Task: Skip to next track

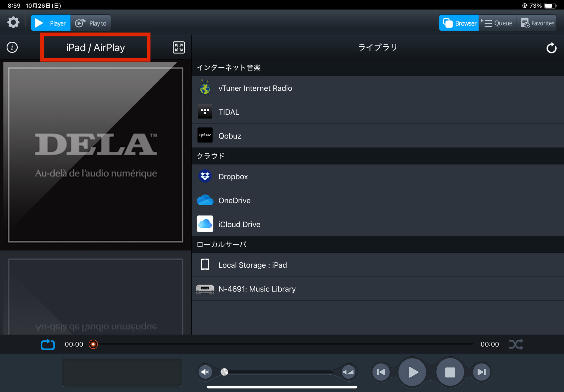Action: coord(481,372)
